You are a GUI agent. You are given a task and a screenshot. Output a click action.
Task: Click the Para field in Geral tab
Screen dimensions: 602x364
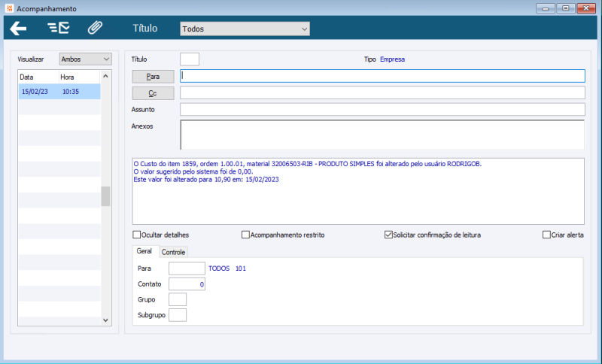point(187,268)
